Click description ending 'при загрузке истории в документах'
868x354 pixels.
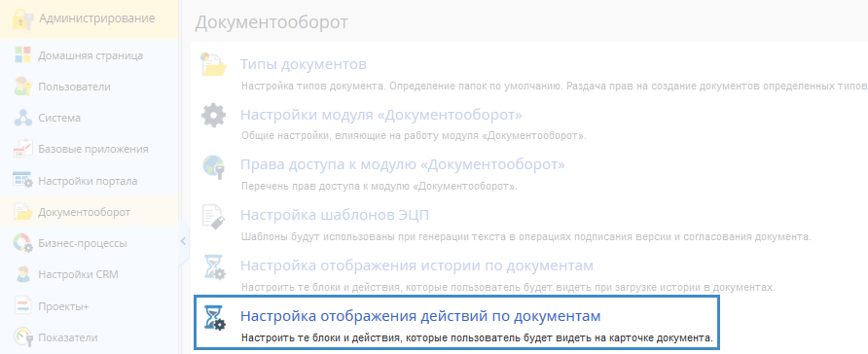(x=509, y=288)
